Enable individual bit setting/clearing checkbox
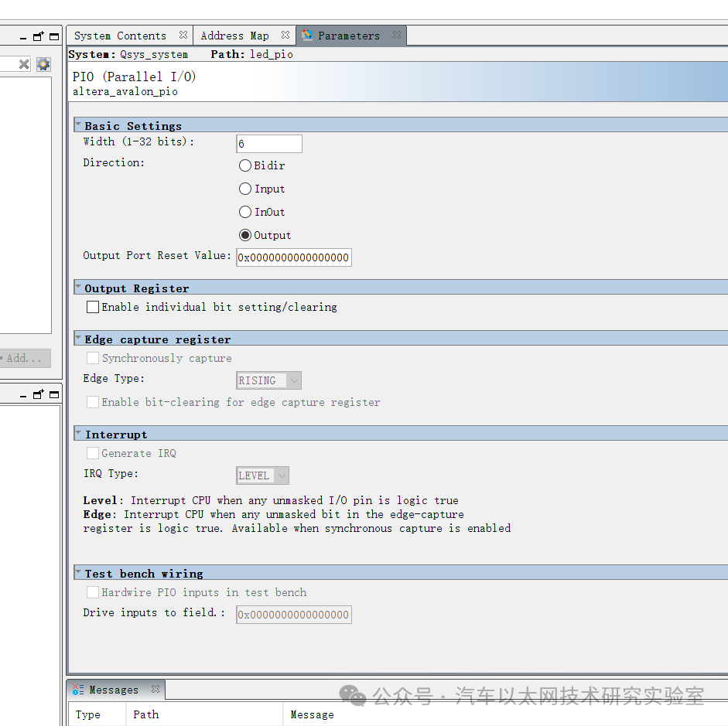Screen dimensions: 728x726 (93, 307)
